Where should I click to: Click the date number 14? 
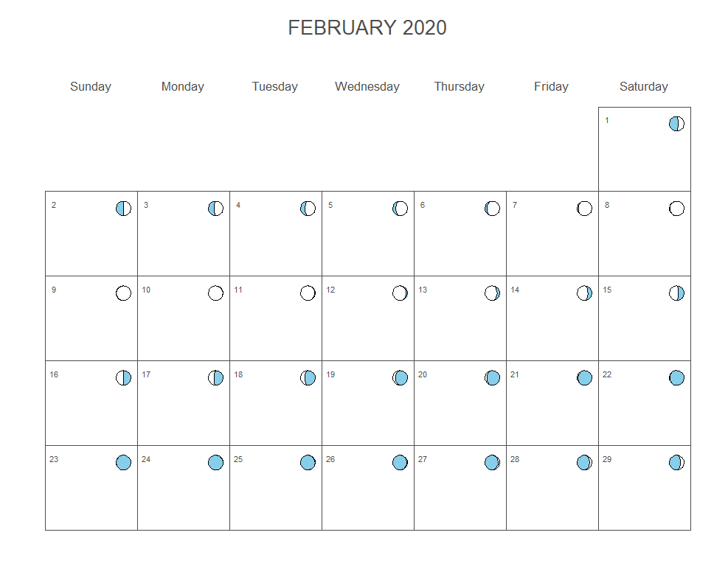tap(514, 290)
